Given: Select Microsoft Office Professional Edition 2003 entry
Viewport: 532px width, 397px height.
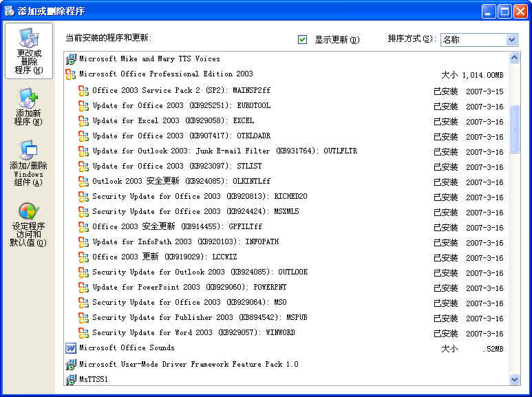Looking at the screenshot, I should coord(166,74).
